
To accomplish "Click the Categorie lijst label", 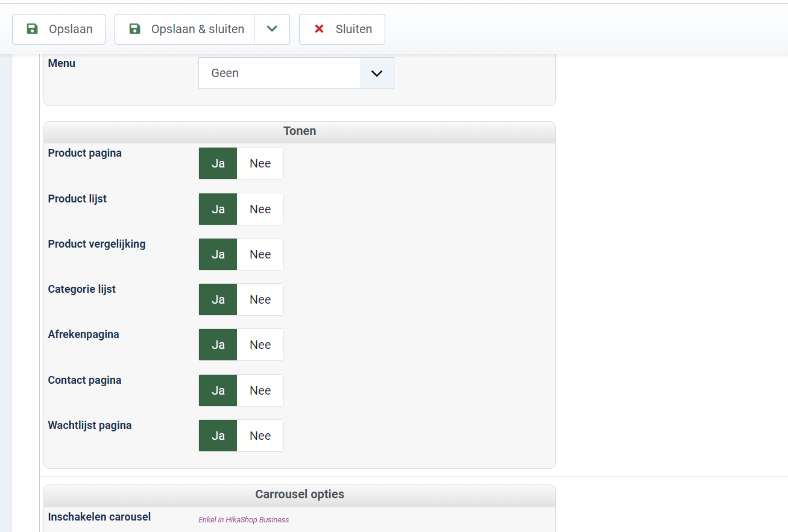I will (82, 289).
